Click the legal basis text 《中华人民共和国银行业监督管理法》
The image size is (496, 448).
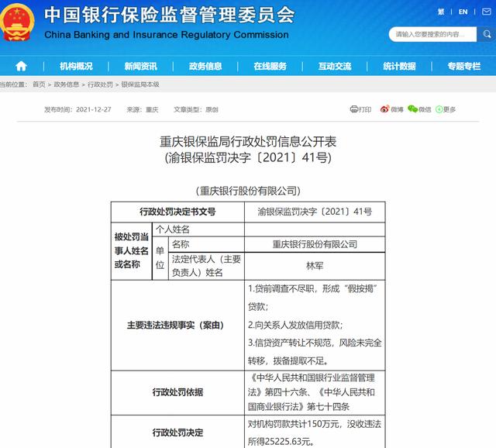[x=312, y=385]
